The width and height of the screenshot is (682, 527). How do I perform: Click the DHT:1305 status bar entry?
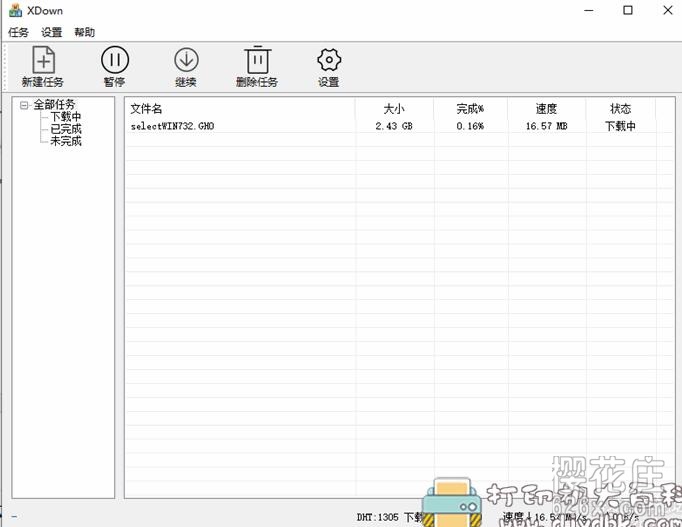coord(378,517)
